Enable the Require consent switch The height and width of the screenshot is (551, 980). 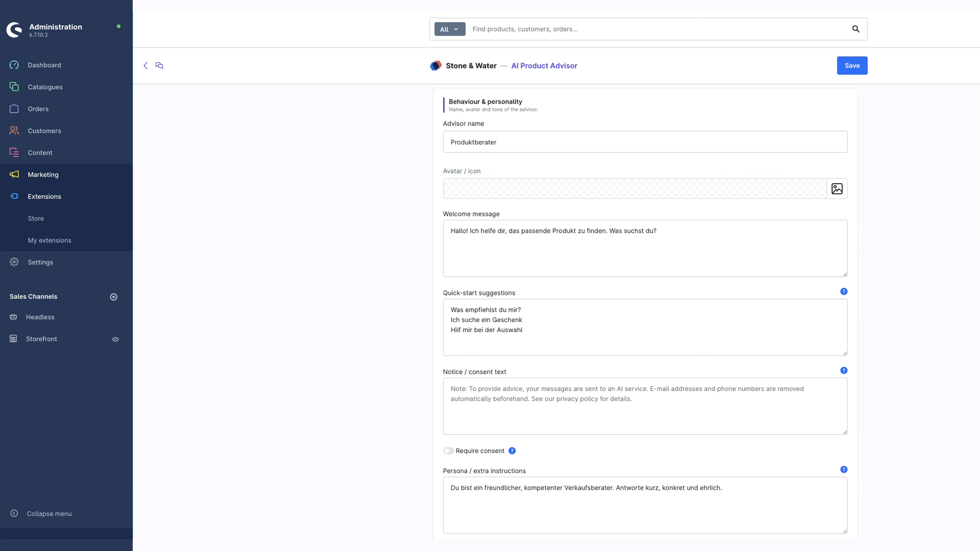click(x=448, y=451)
